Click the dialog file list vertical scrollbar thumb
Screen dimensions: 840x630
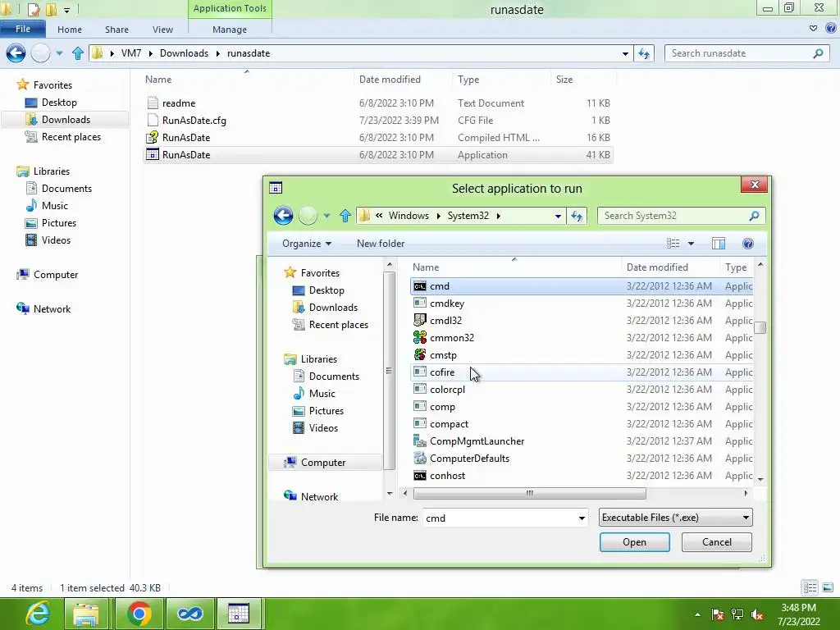[x=760, y=327]
